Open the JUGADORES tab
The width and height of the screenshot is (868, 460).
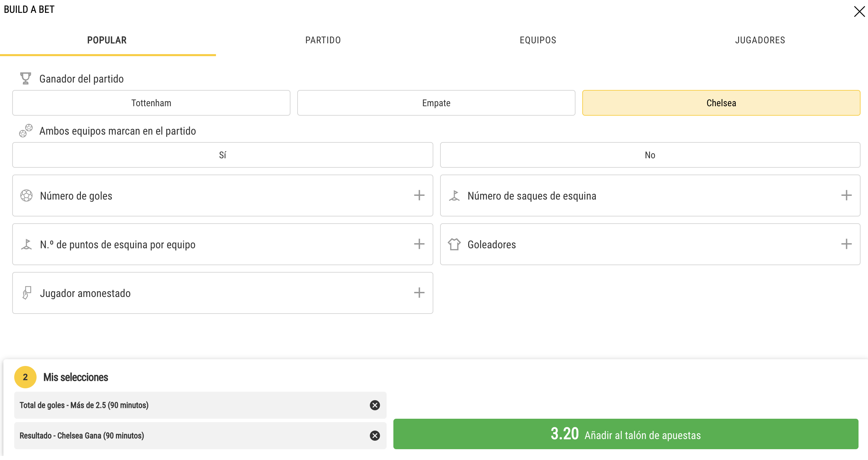760,40
